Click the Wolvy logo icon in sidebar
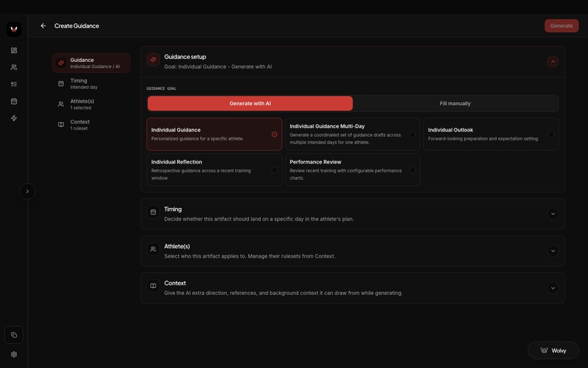This screenshot has width=588, height=368. [14, 29]
